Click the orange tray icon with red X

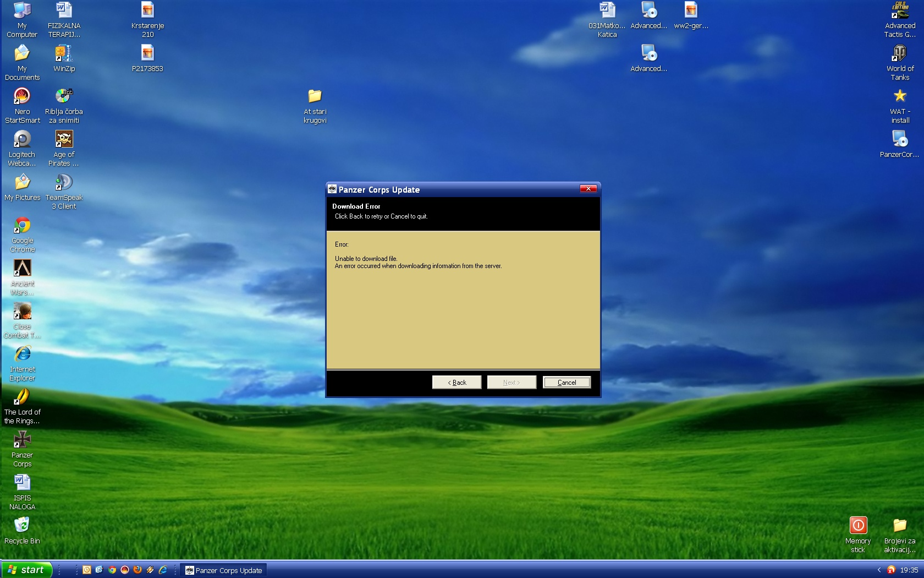coord(891,570)
